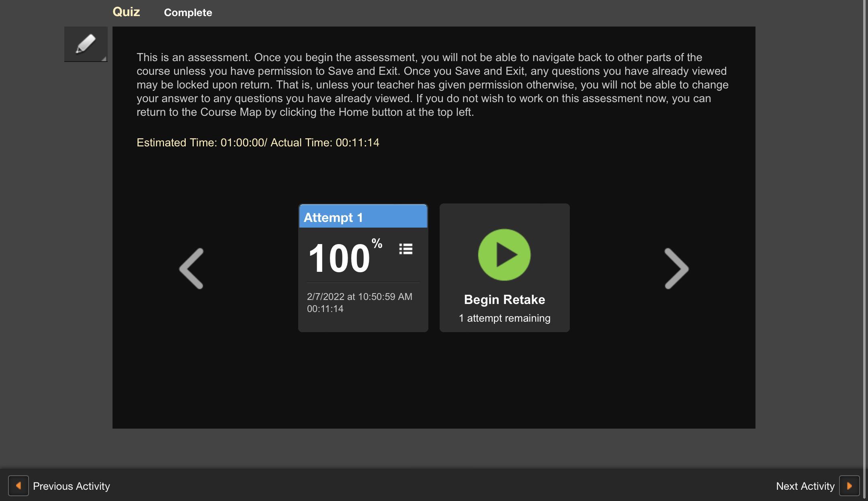Click the Complete status label
868x501 pixels.
point(188,12)
